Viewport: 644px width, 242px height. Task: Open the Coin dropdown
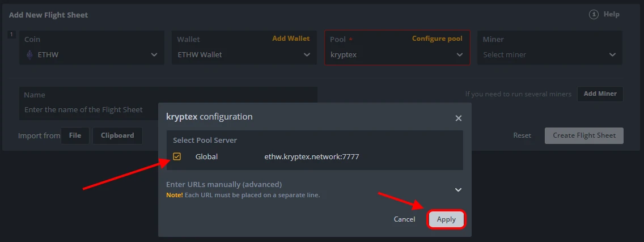(x=154, y=55)
